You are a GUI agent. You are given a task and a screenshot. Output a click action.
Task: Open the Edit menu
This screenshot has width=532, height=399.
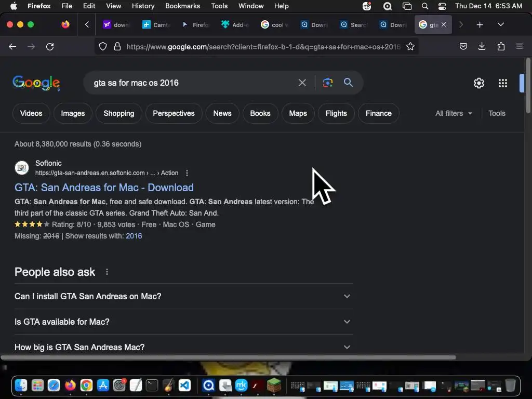click(x=89, y=6)
